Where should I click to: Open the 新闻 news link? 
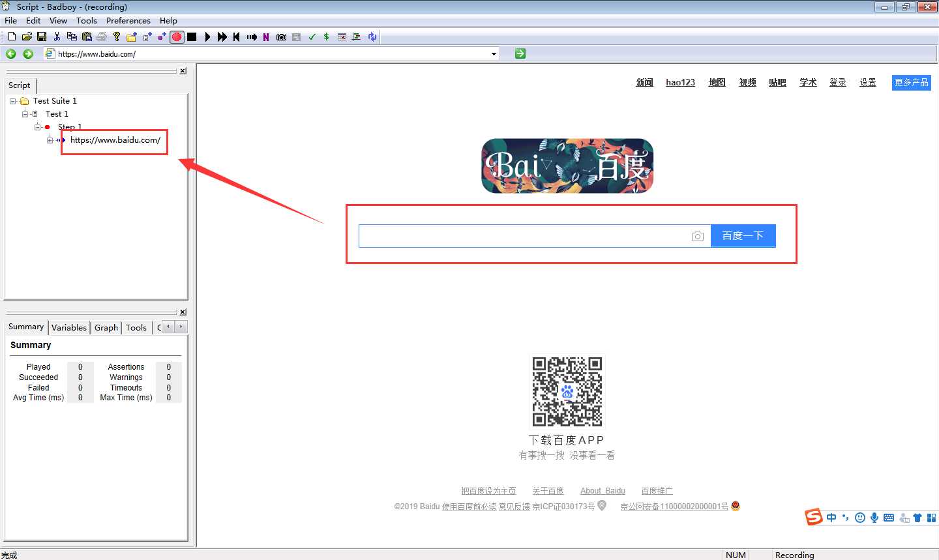coord(644,82)
